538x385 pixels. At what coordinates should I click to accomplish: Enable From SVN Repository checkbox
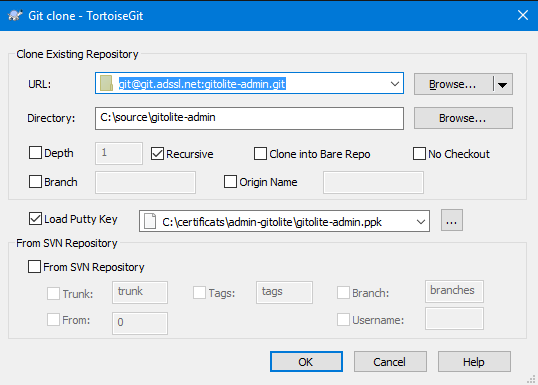click(x=34, y=267)
